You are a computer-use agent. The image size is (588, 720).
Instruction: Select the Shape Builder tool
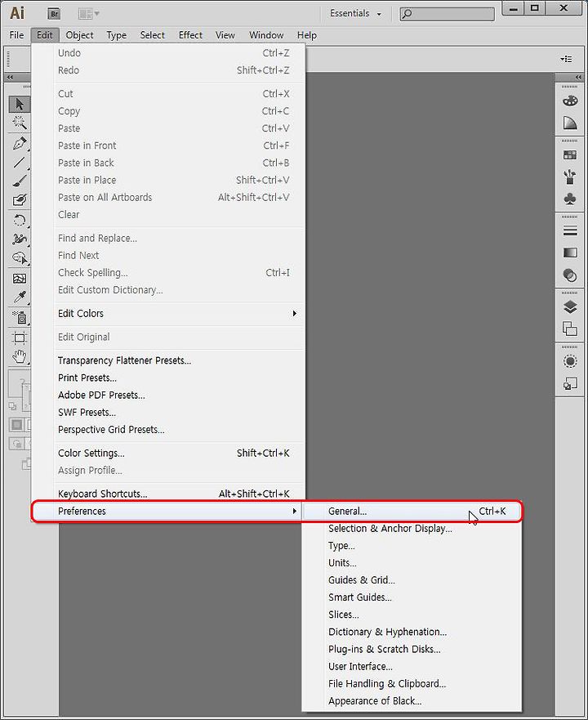[x=20, y=258]
